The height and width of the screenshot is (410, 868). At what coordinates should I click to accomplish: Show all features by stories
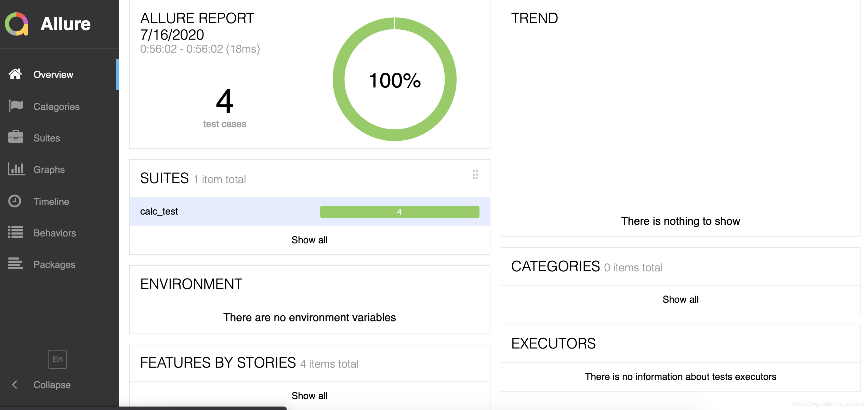[x=309, y=396]
